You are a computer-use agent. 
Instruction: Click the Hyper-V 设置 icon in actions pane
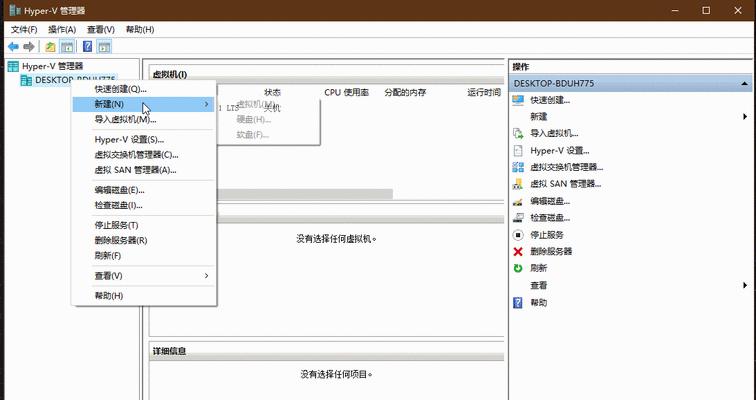[x=518, y=150]
